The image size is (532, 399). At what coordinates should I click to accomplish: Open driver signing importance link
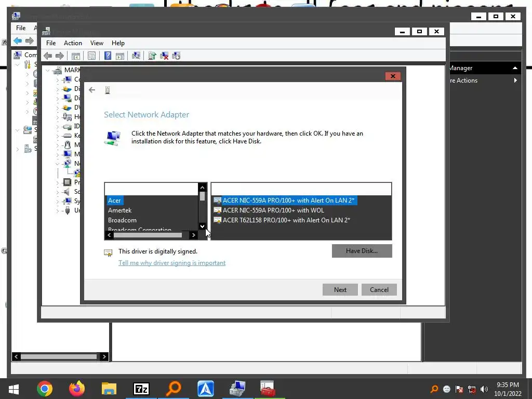tap(171, 263)
